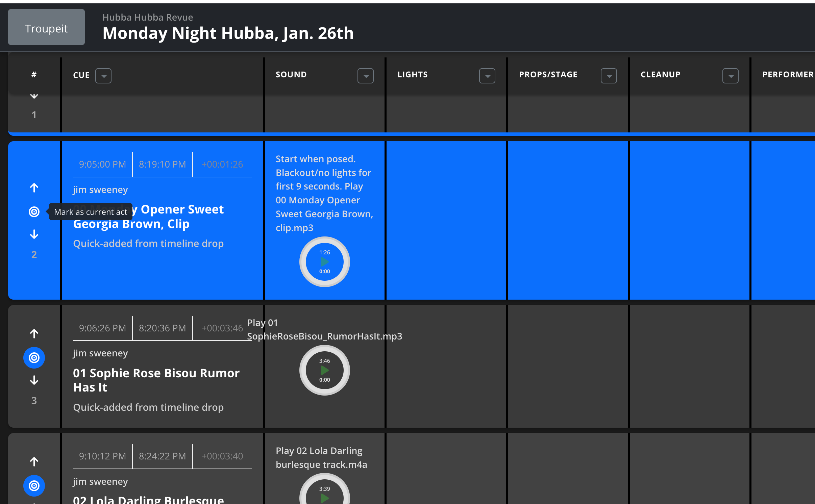This screenshot has width=815, height=504.
Task: Play Sweet Georgia Brown clip audio
Action: point(324,262)
